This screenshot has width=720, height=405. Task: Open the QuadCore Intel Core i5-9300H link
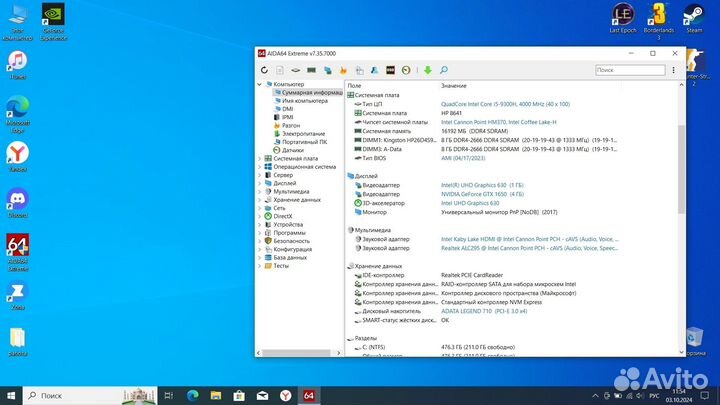click(x=505, y=104)
